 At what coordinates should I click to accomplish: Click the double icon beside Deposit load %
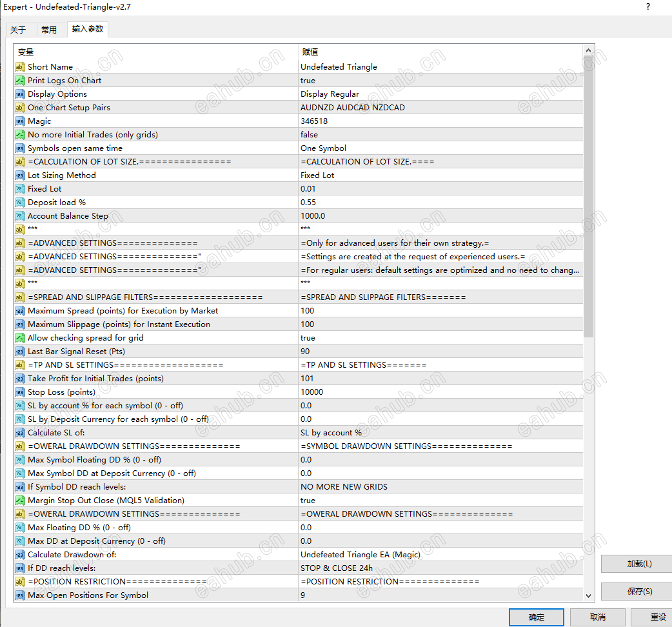pos(20,203)
